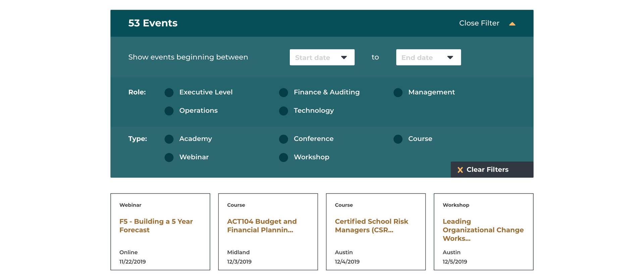Screen dimensions: 644x277
Task: Collapse the filter panel via Close Filter
Action: point(479,23)
